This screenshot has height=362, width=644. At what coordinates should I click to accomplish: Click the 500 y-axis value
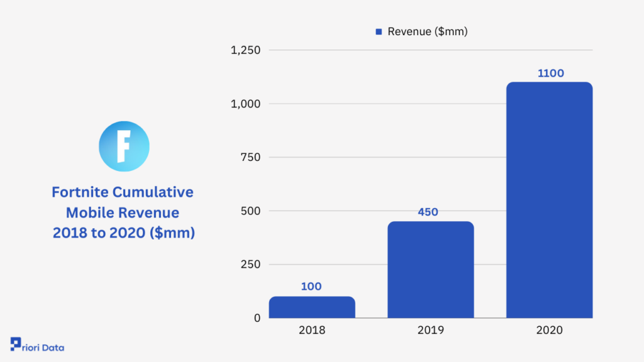[x=250, y=211]
